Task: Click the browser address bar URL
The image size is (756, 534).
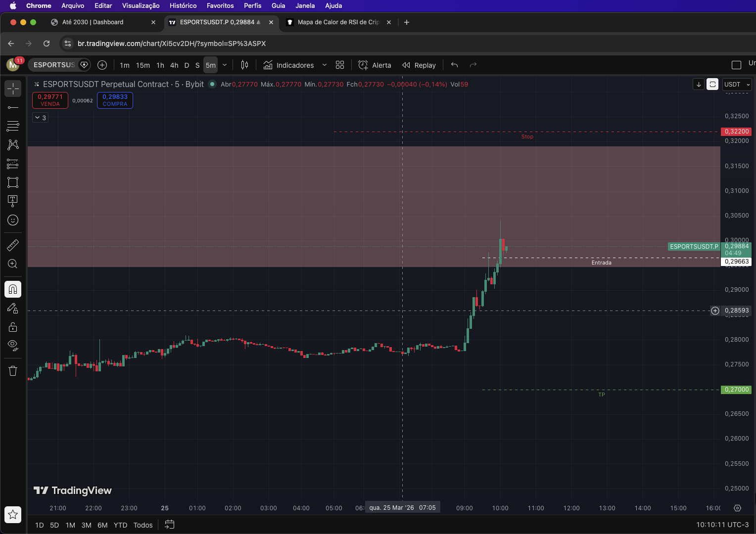Action: point(172,44)
